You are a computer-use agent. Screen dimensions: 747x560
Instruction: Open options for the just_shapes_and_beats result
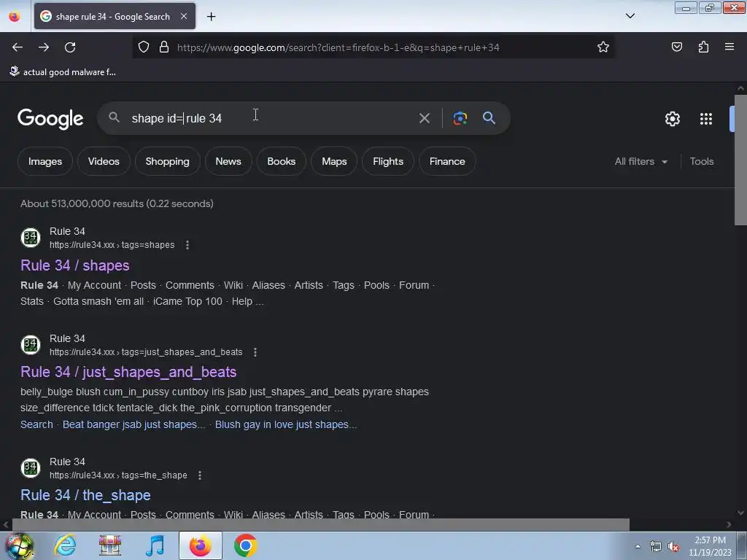tap(255, 352)
